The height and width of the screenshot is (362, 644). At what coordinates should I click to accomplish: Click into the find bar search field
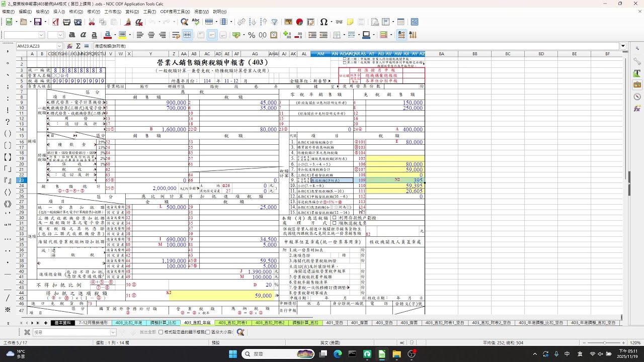coord(71,332)
